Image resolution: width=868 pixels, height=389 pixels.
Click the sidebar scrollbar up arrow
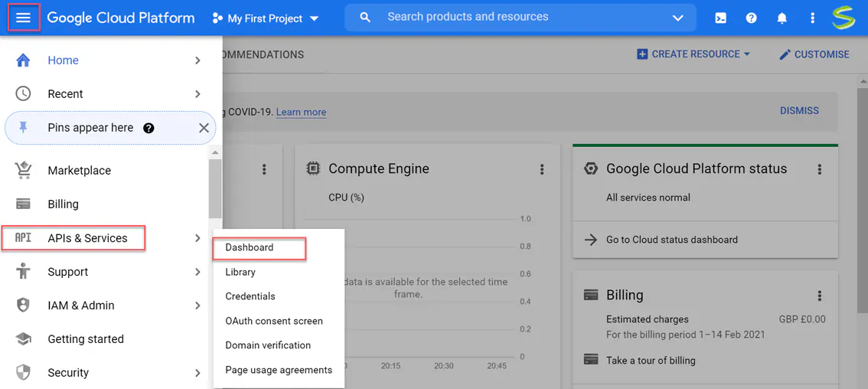click(215, 152)
